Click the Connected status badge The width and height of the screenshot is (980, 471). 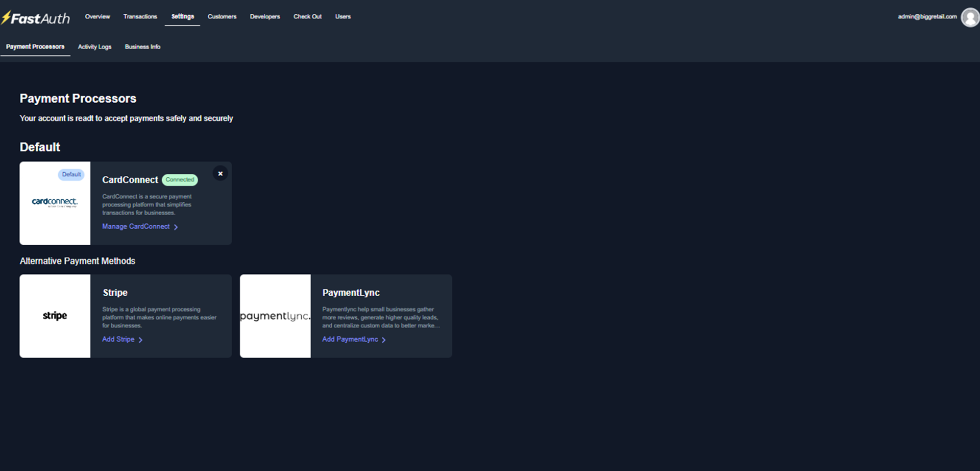(x=180, y=180)
